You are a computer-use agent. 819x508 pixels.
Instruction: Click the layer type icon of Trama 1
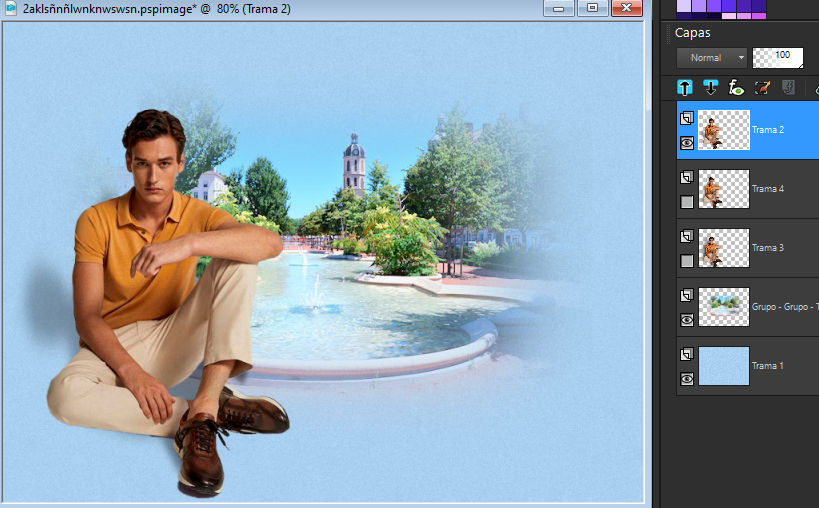coord(687,355)
